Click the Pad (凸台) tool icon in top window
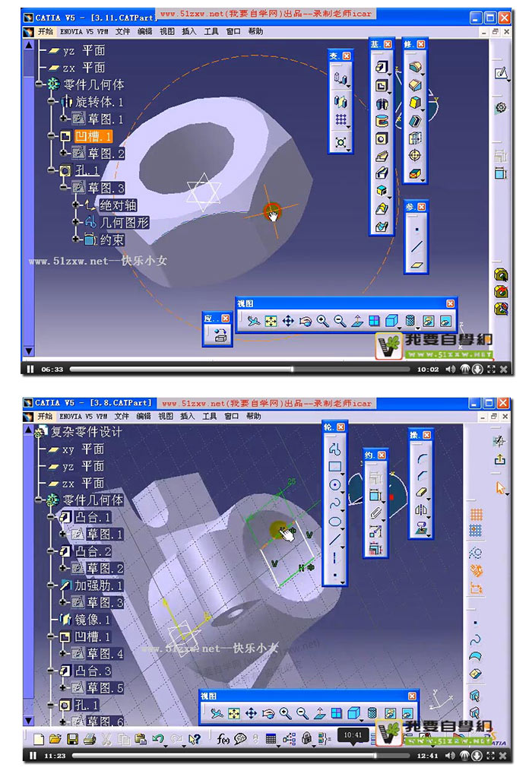 (382, 67)
